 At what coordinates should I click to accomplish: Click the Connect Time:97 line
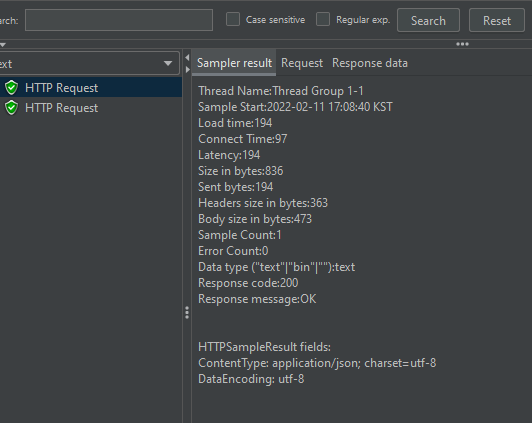point(243,139)
